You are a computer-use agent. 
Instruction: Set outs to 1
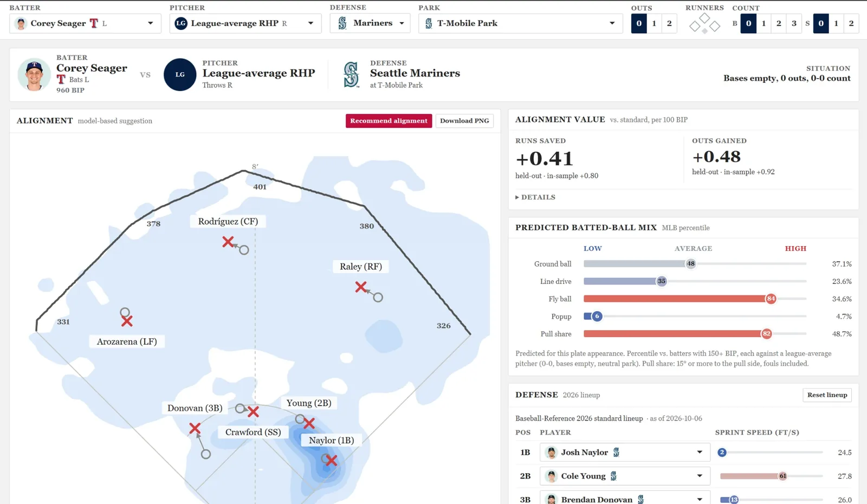(654, 23)
